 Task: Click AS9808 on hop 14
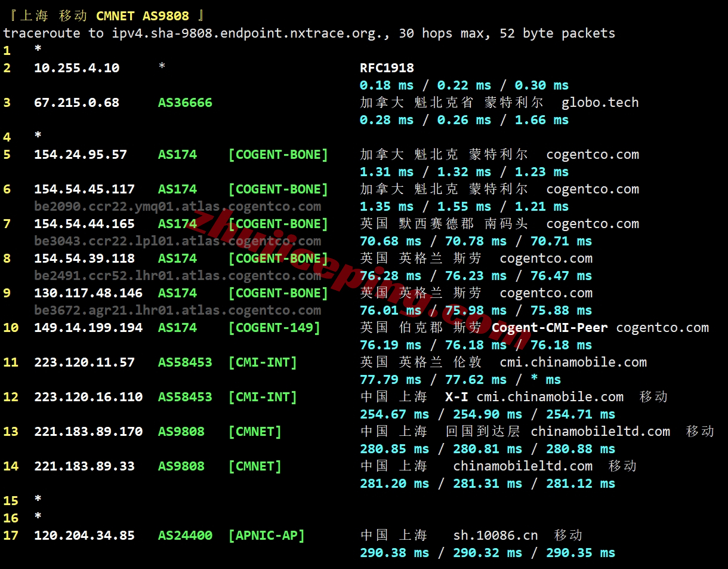[x=181, y=466]
